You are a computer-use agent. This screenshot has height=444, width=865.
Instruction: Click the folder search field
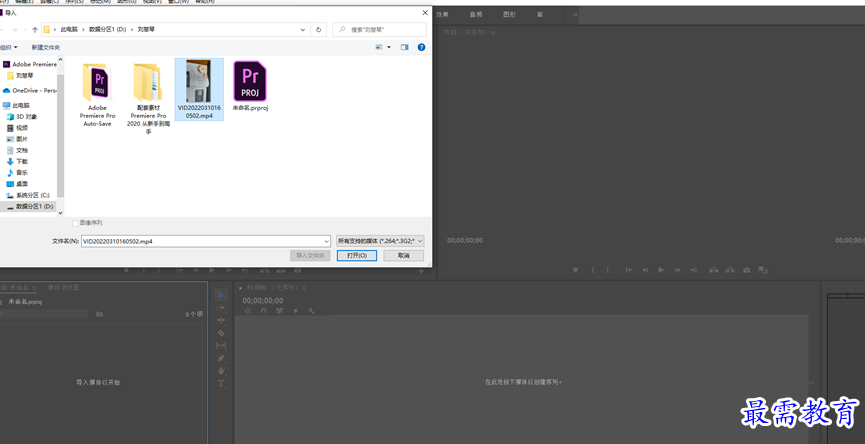(x=380, y=29)
